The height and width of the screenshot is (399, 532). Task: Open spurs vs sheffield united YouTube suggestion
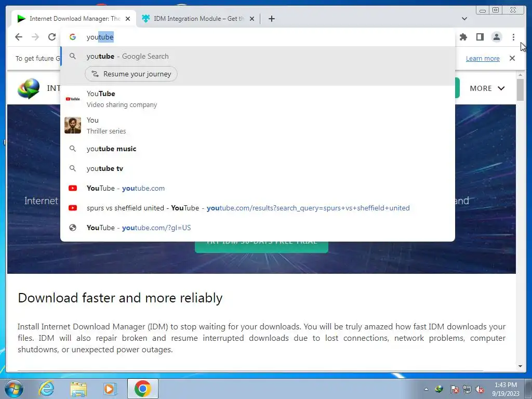pyautogui.click(x=258, y=208)
